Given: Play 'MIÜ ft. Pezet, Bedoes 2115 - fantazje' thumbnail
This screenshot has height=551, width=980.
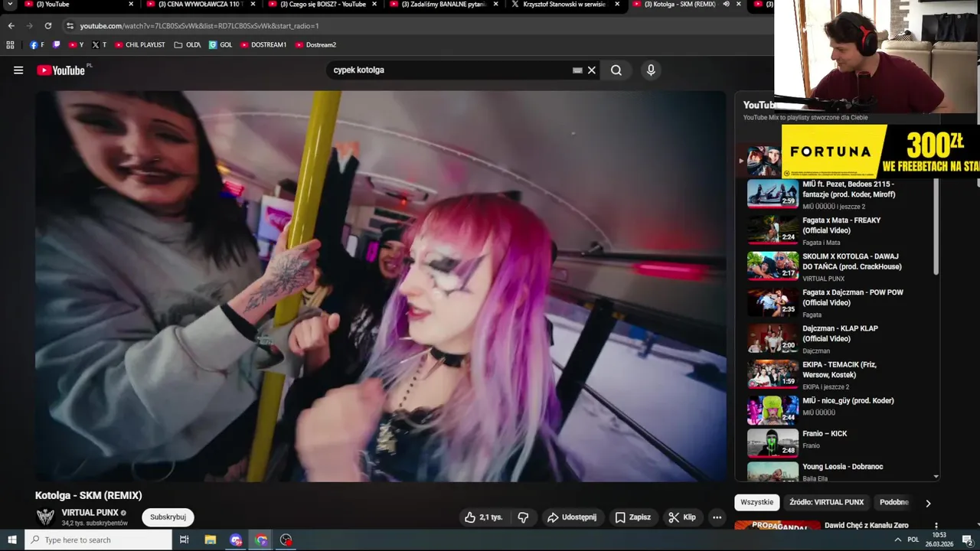Looking at the screenshot, I should tap(773, 194).
